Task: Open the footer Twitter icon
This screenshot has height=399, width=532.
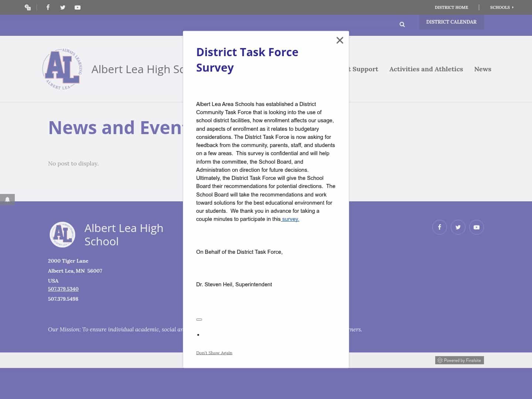Action: click(x=458, y=227)
